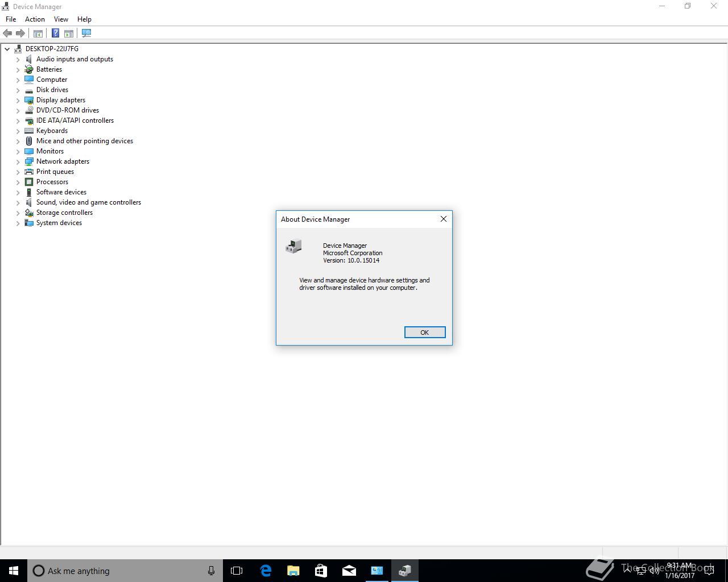Screen dimensions: 728x582
Task: Collapse the DESKTOP-22IJ7FG root node
Action: (7, 49)
